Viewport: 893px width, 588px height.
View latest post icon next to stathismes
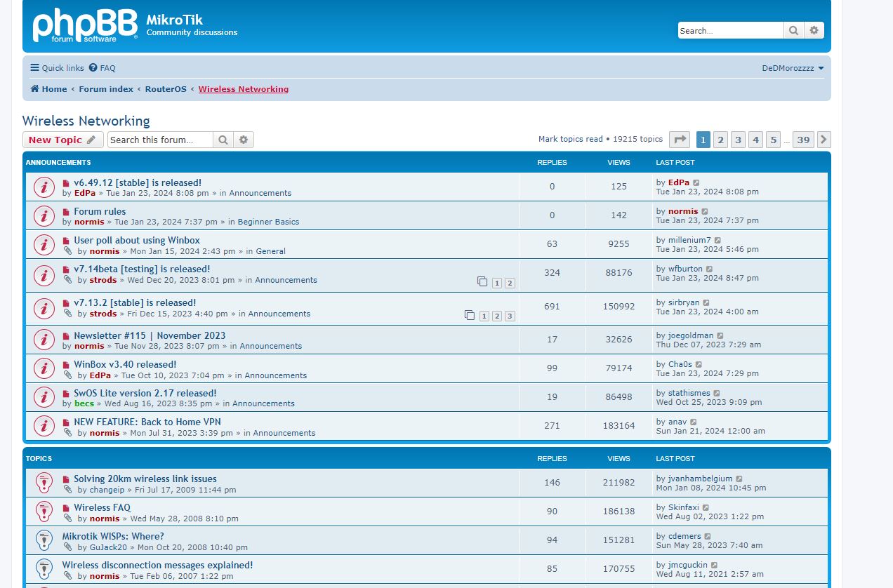click(716, 393)
